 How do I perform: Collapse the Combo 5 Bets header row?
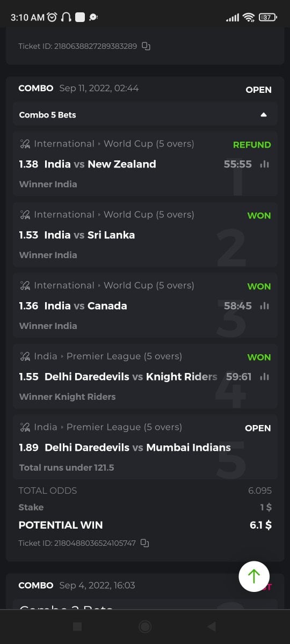[145, 115]
